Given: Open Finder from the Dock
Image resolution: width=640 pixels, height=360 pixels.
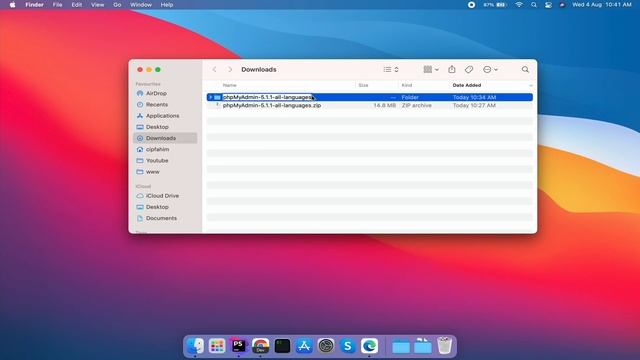Looking at the screenshot, I should point(195,346).
